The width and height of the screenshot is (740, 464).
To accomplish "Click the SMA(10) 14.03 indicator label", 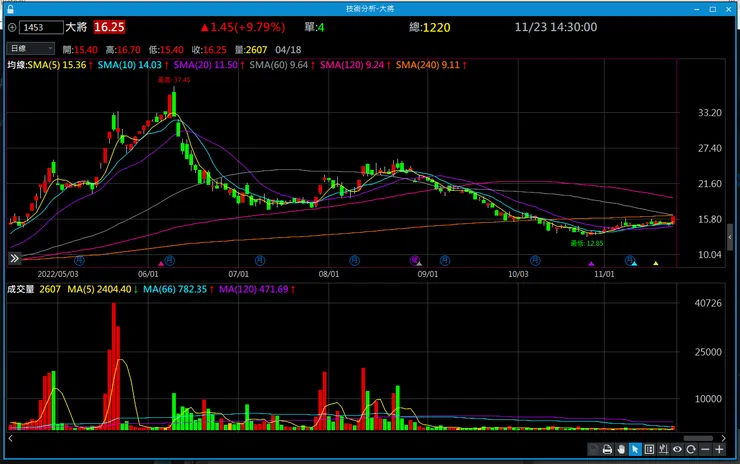I will (x=129, y=65).
